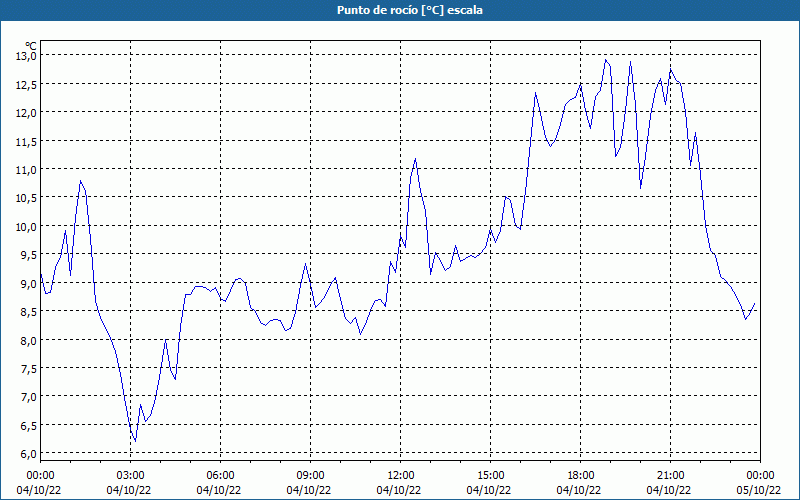The width and height of the screenshot is (800, 500).
Task: Click the 06:00 time axis label
Action: (x=220, y=476)
